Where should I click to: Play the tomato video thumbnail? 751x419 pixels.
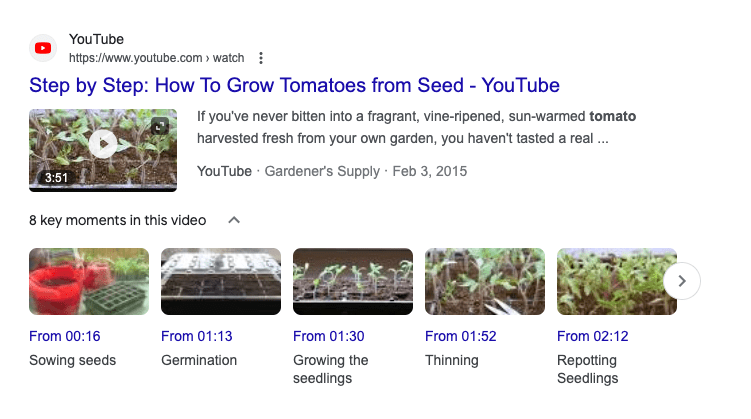tap(103, 144)
